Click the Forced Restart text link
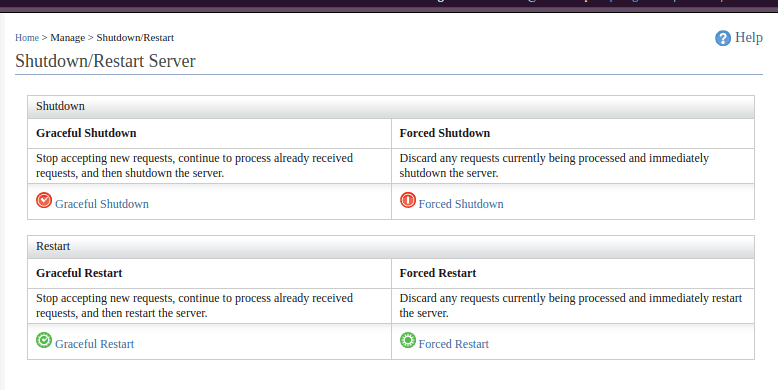 454,344
